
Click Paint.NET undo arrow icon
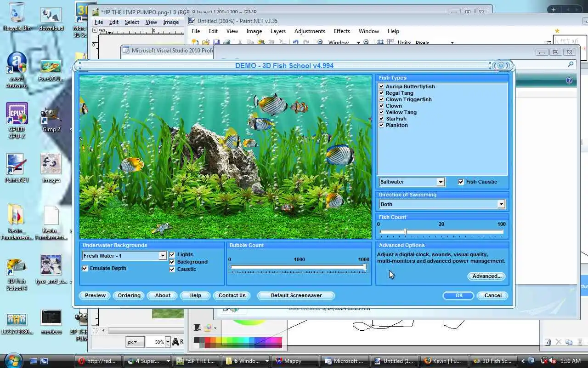coord(295,42)
